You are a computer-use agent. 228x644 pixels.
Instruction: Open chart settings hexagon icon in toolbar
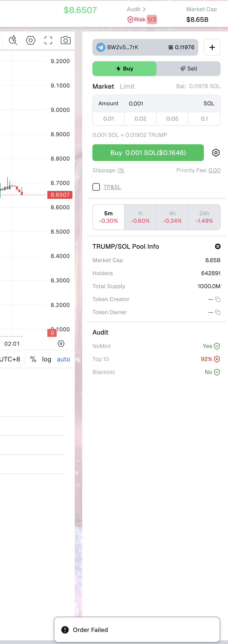(x=31, y=40)
